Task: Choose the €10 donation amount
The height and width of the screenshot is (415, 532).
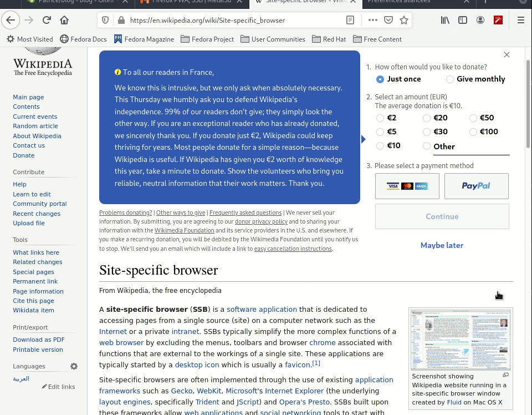Action: (x=380, y=146)
